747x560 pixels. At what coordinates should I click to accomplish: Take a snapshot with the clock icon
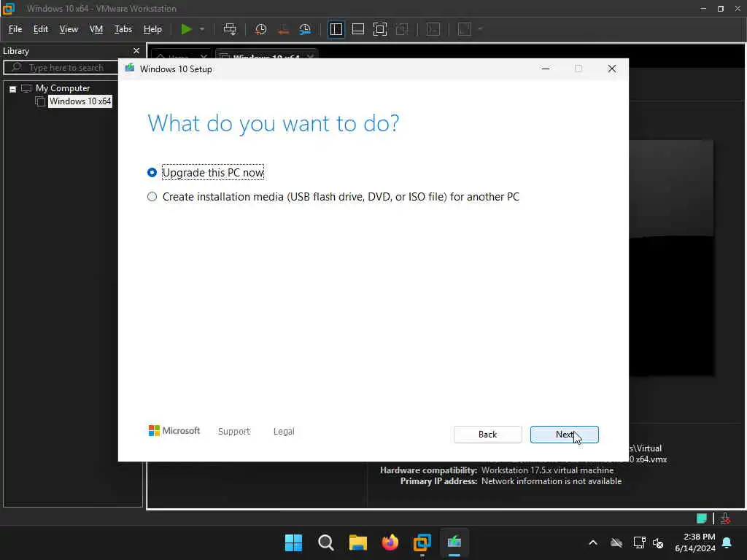tap(260, 29)
